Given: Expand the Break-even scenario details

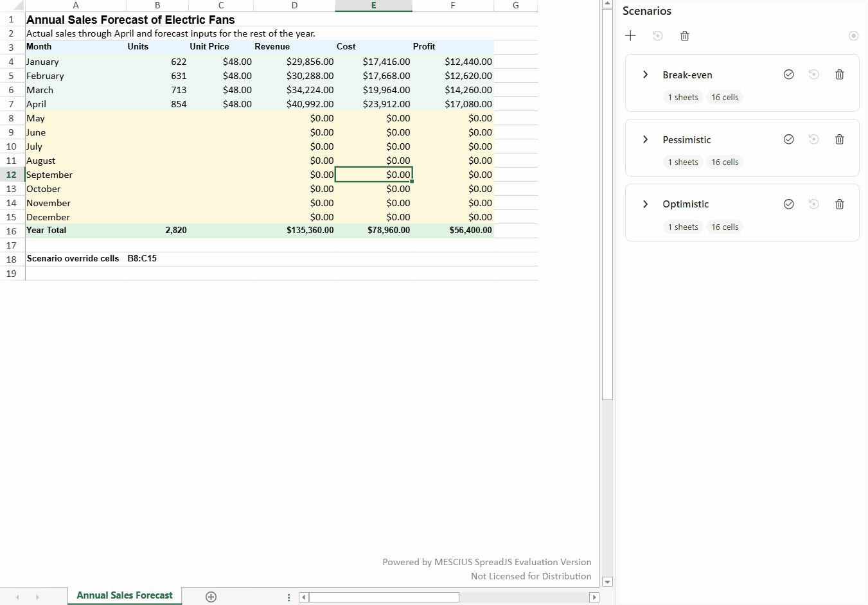Looking at the screenshot, I should coord(645,75).
